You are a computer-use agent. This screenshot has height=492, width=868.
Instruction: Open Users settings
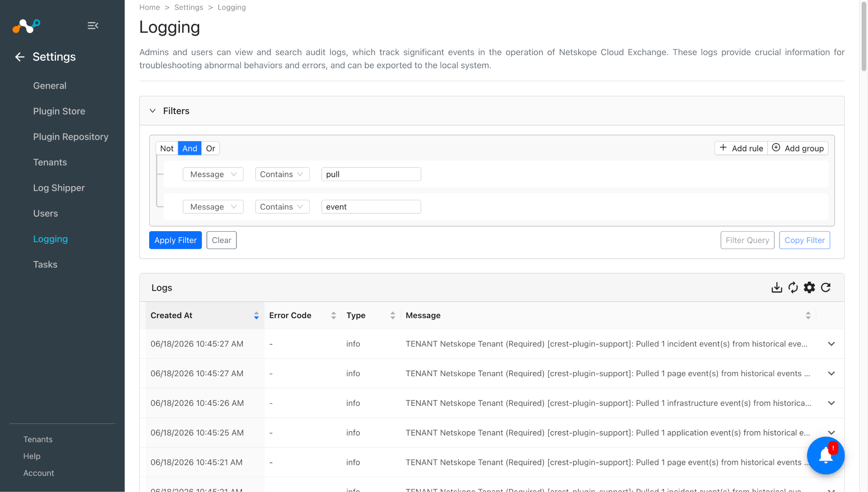pyautogui.click(x=46, y=213)
